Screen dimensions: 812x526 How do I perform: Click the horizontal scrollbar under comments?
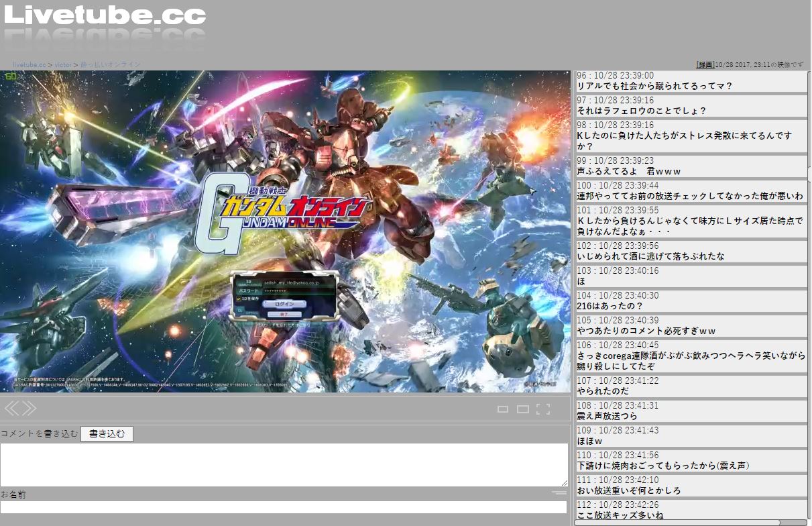[x=677, y=522]
